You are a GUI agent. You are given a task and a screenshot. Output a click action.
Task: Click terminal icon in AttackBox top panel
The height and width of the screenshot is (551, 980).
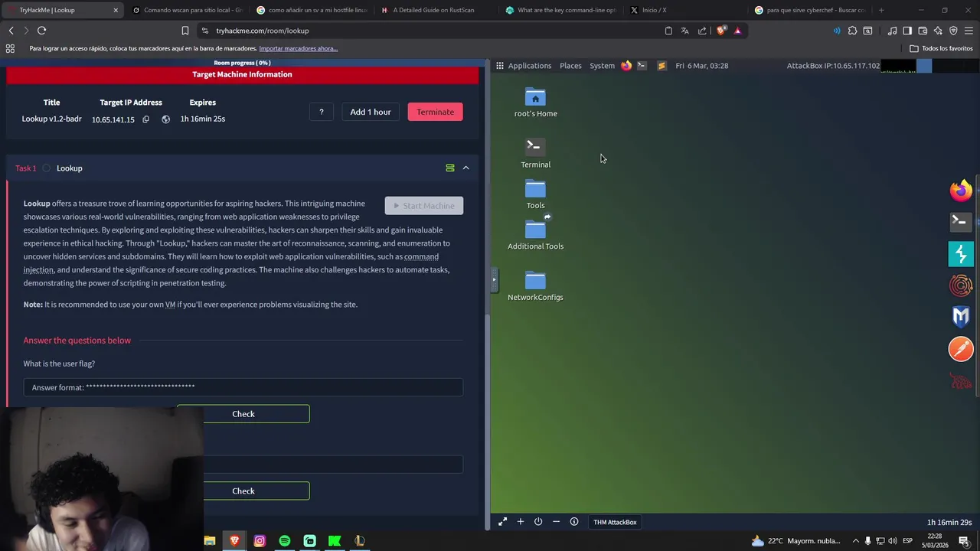pyautogui.click(x=642, y=66)
